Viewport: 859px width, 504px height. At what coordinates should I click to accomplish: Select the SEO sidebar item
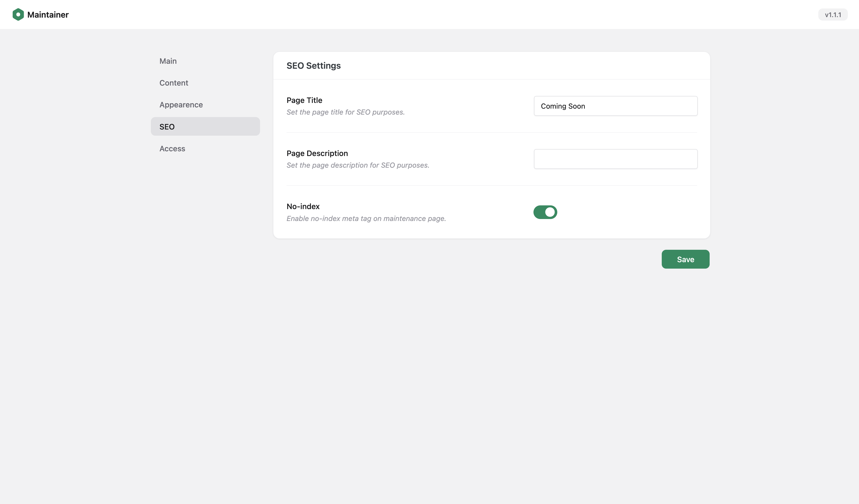point(205,126)
